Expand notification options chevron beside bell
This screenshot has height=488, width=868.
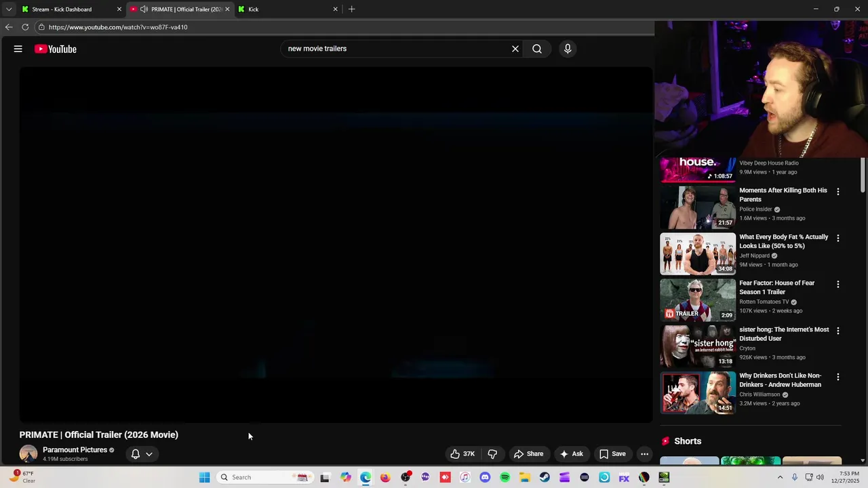tap(149, 454)
